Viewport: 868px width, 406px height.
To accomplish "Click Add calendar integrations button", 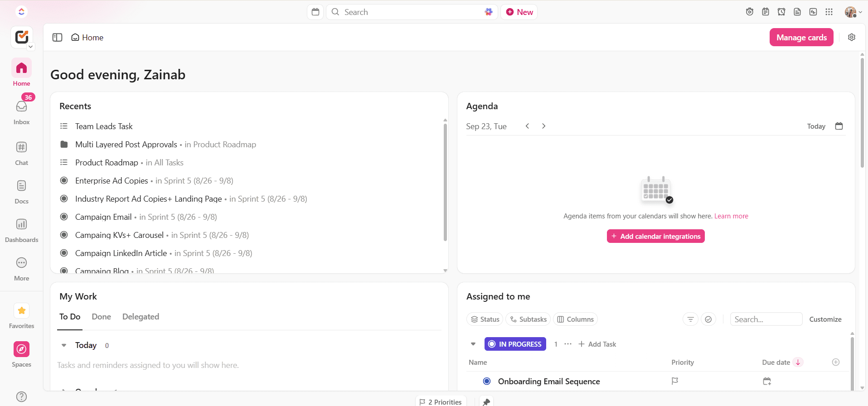I will (655, 236).
